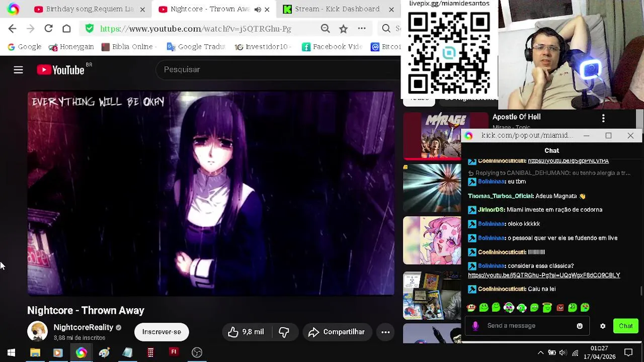Open the Adobe Flash taskbar icon
644x362 pixels.
pyautogui.click(x=174, y=352)
